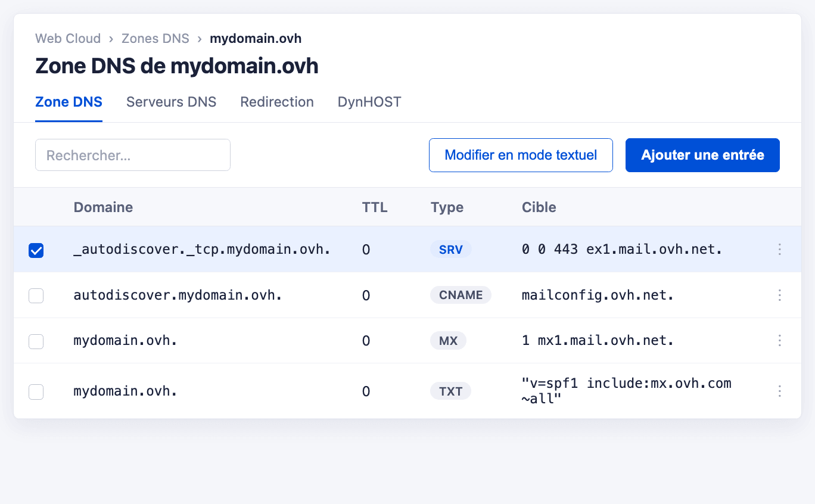Viewport: 815px width, 504px height.
Task: Click Ajouter une entrée button
Action: tap(702, 155)
